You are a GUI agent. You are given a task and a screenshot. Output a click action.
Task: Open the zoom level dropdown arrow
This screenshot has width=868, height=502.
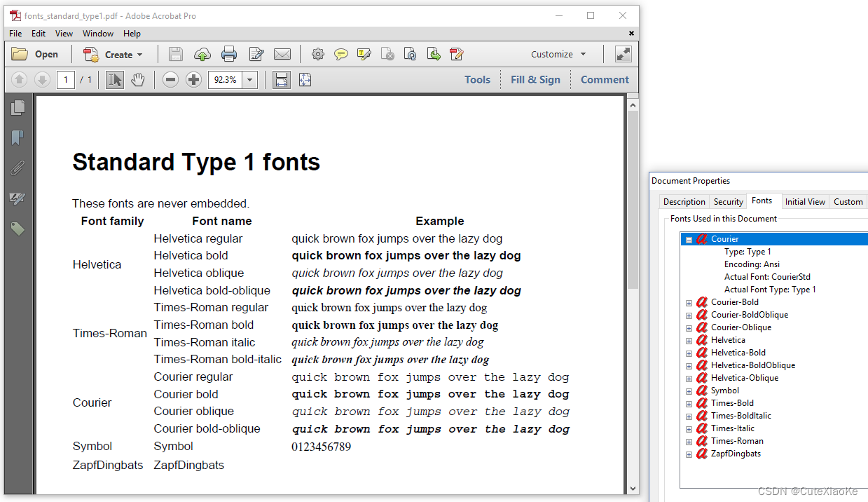(x=250, y=80)
